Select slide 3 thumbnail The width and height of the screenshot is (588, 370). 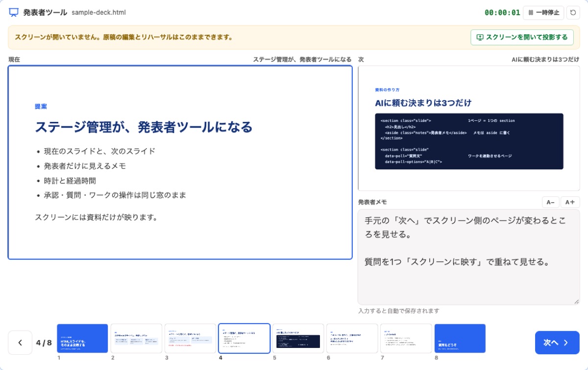(x=190, y=338)
